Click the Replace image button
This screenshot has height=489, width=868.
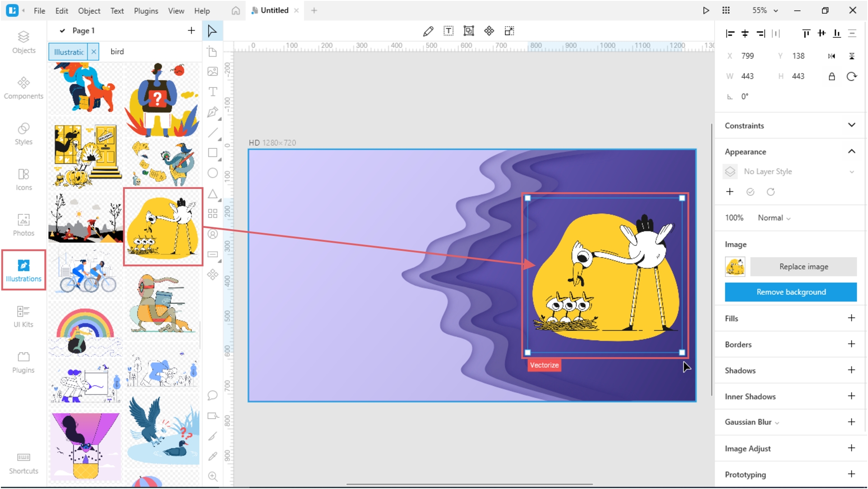click(x=803, y=267)
